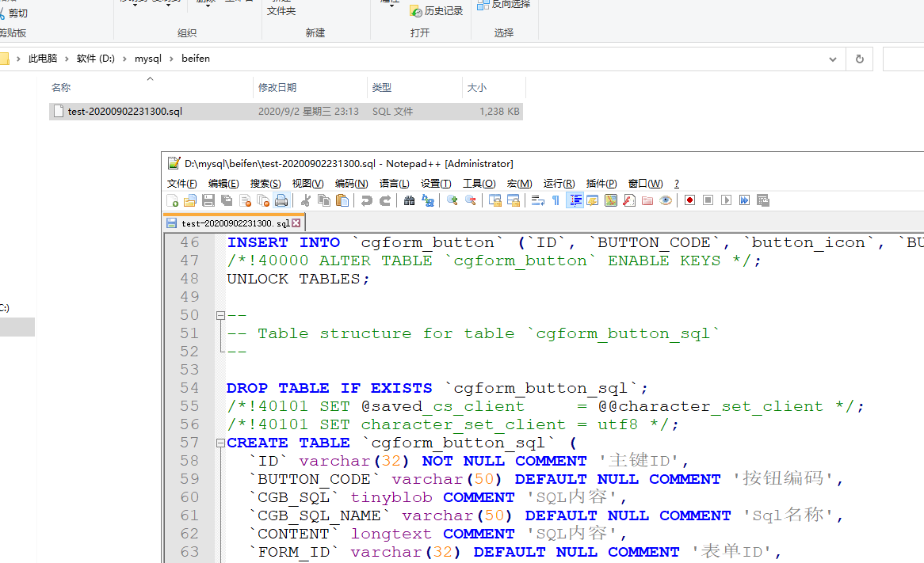The image size is (924, 563).
Task: Select the file test-20200902231300.sql in Explorer
Action: pos(286,112)
